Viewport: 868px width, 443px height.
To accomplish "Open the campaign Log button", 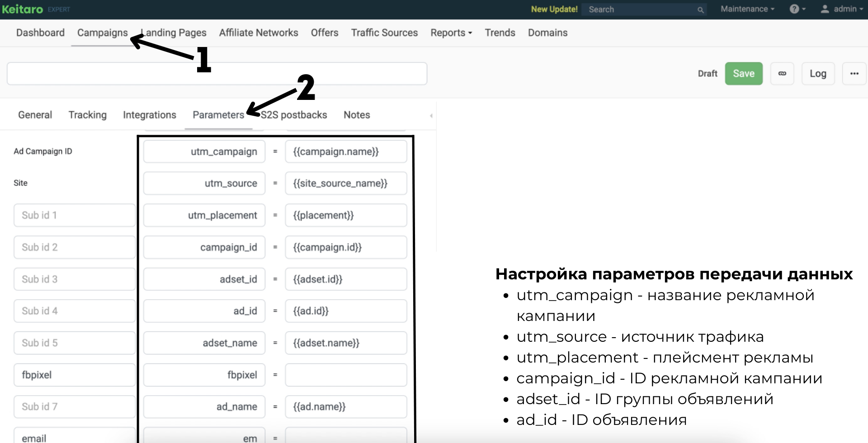I will coord(818,74).
